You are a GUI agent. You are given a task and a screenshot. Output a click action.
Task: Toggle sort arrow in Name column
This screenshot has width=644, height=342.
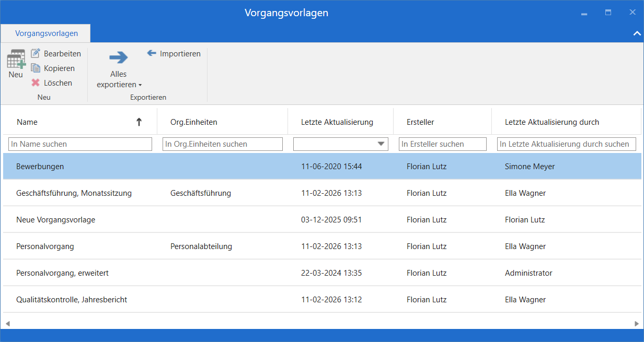[x=139, y=122]
